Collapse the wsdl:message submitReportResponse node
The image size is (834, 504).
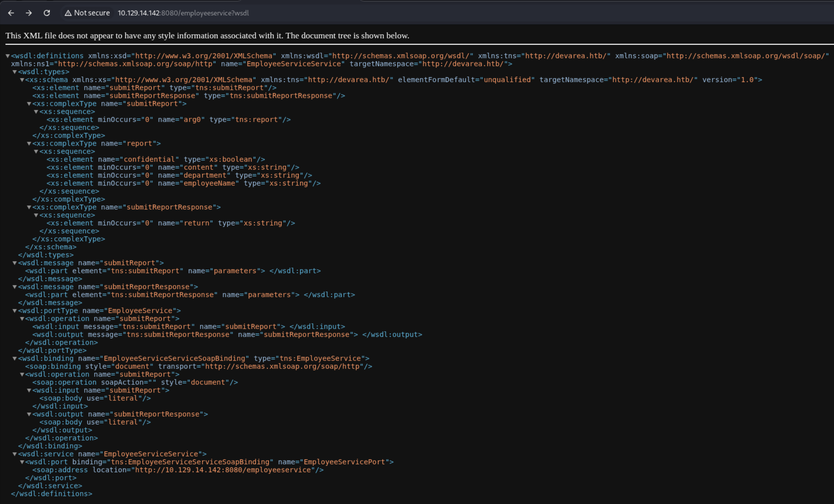[15, 287]
